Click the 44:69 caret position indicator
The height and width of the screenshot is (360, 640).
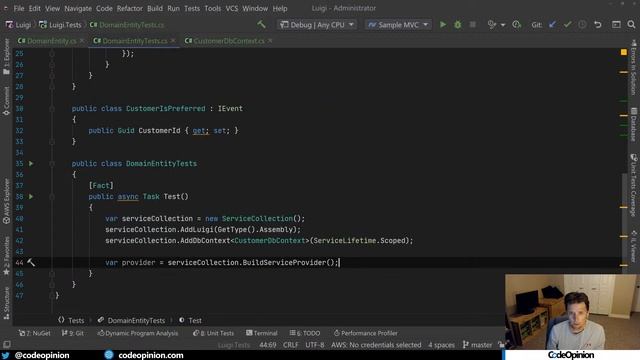(x=268, y=345)
